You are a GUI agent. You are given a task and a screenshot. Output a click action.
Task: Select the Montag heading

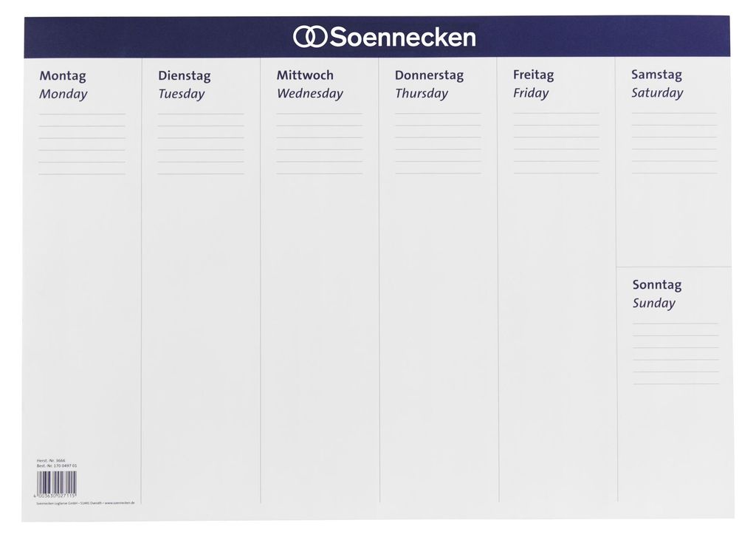63,76
